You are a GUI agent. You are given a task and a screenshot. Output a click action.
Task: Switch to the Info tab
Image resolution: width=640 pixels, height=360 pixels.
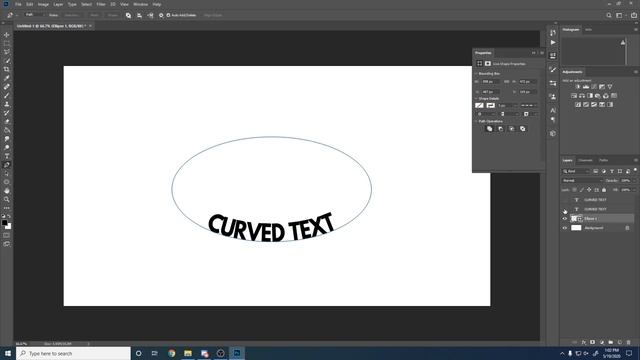[588, 30]
